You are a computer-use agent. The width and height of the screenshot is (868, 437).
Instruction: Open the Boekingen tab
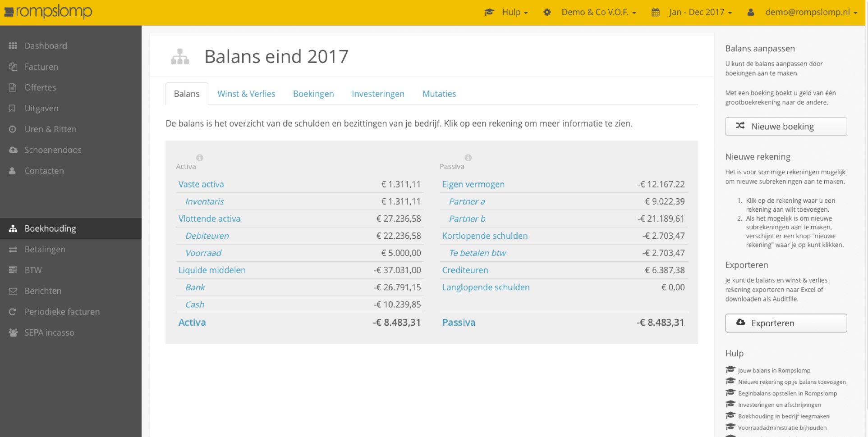[x=313, y=94]
